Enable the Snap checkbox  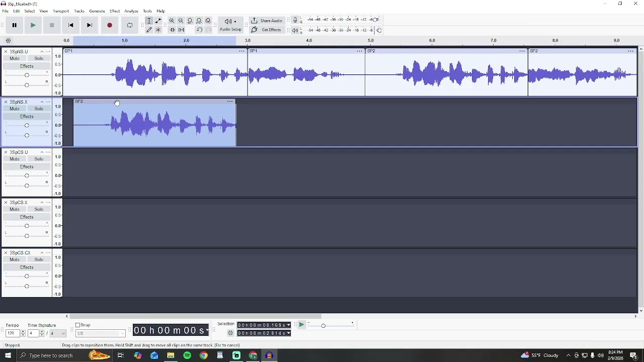pos(77,326)
